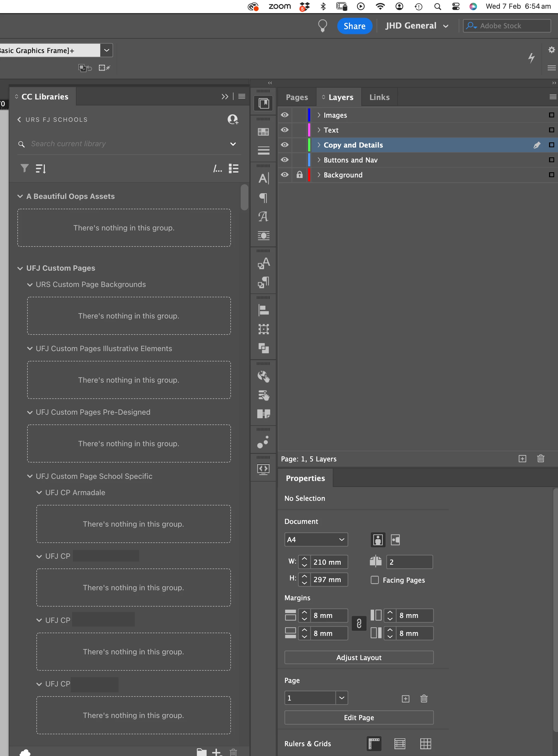Click the Discover lightbulb icon
558x756 pixels.
322,26
